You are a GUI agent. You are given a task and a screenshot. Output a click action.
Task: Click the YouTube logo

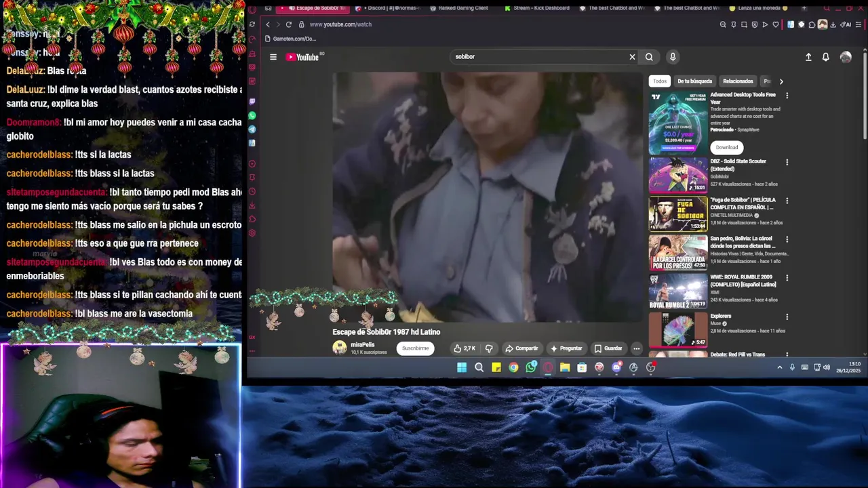tap(302, 57)
